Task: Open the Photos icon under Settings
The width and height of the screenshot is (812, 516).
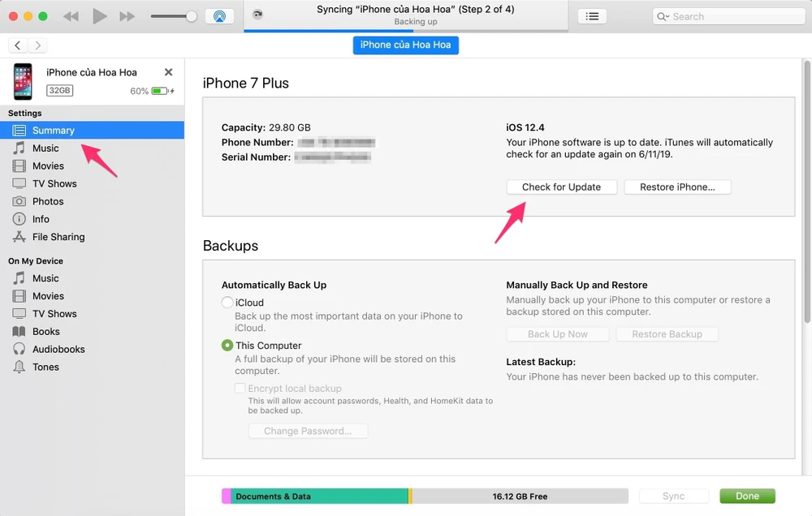Action: click(x=19, y=201)
